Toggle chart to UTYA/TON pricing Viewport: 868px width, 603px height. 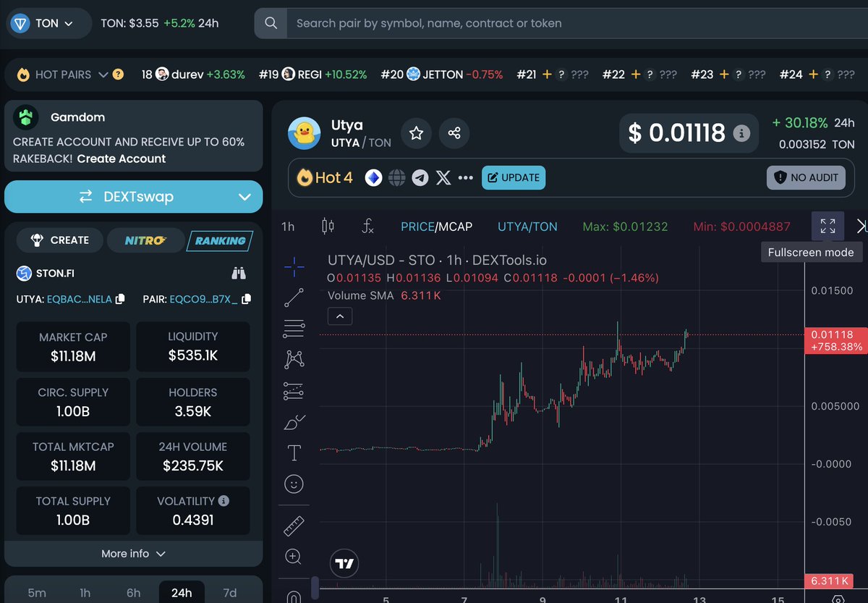click(x=527, y=227)
